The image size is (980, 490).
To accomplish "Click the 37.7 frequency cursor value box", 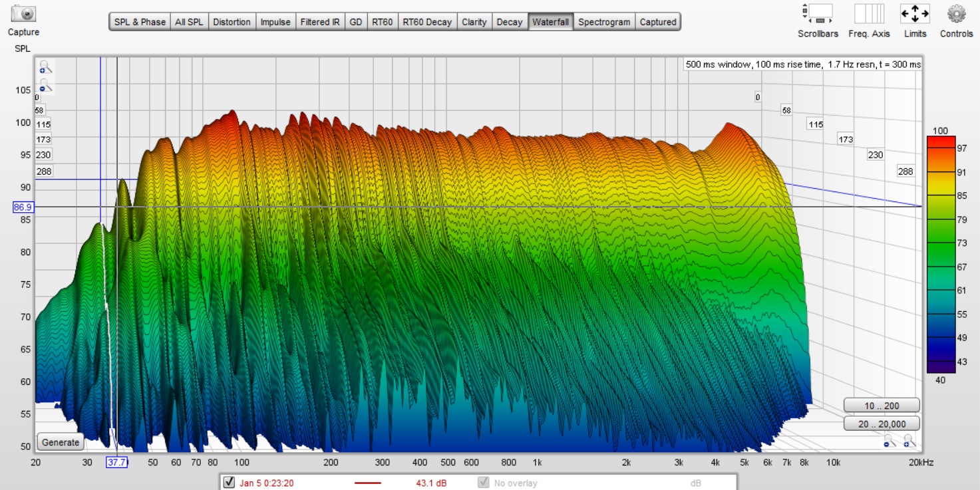I will (x=116, y=462).
